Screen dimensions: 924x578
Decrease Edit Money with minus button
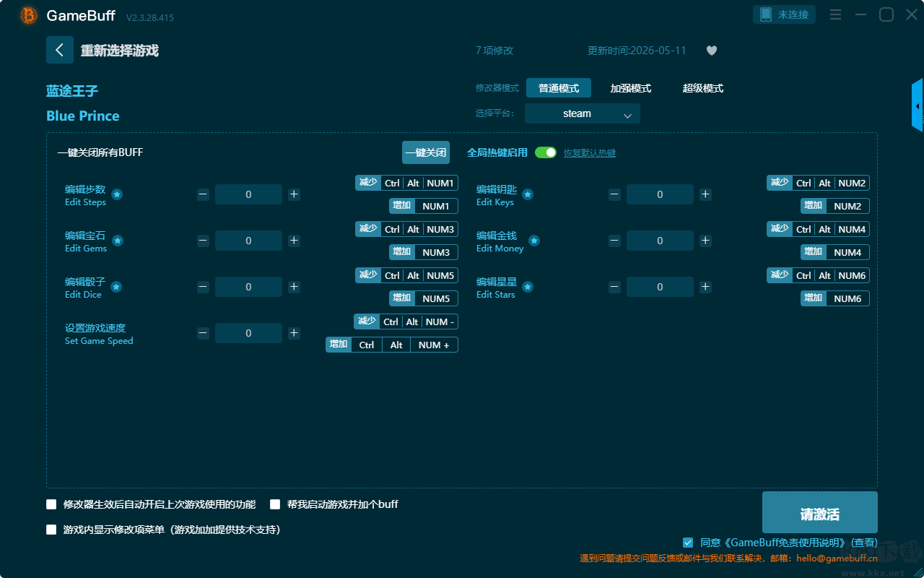click(614, 241)
